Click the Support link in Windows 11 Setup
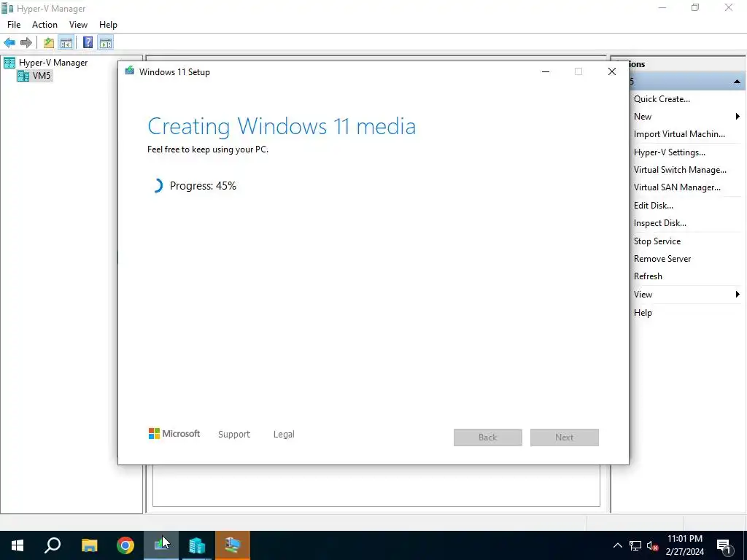The image size is (747, 560). coord(234,435)
